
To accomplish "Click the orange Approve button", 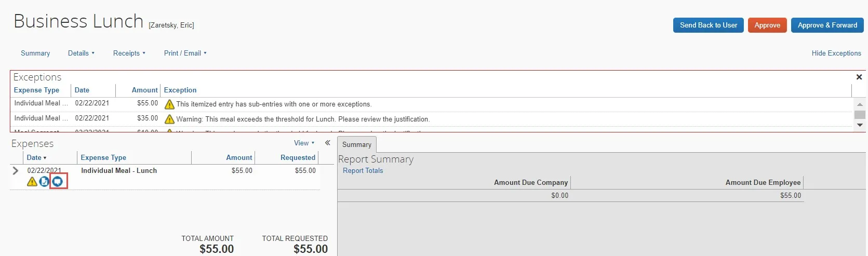I will 767,25.
